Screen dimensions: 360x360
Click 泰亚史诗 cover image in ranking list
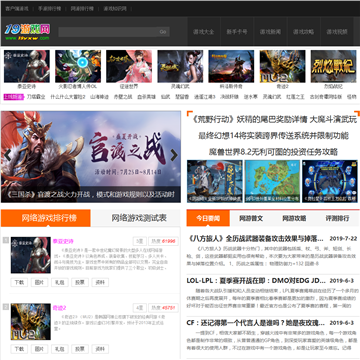31,255
